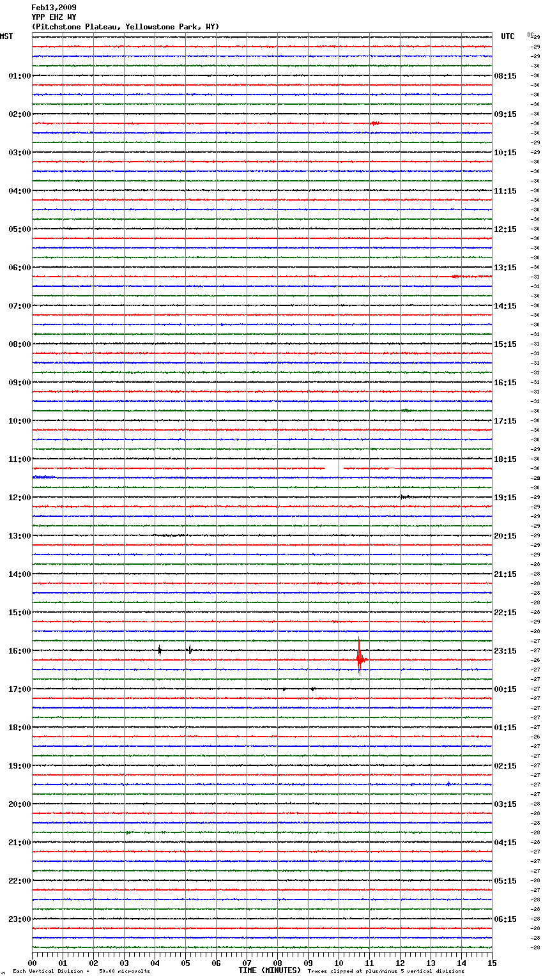The width and height of the screenshot is (543, 980).
Task: Click the 00 minute tick on bottom axis
Action: (32, 963)
